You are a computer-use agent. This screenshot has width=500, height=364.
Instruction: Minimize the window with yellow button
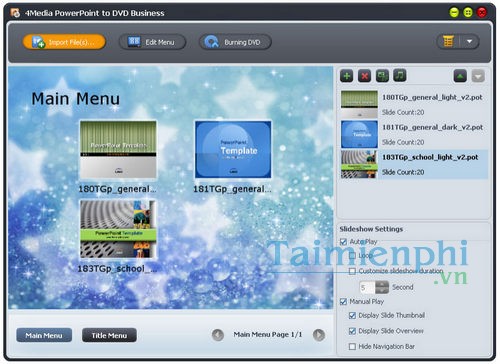click(454, 13)
